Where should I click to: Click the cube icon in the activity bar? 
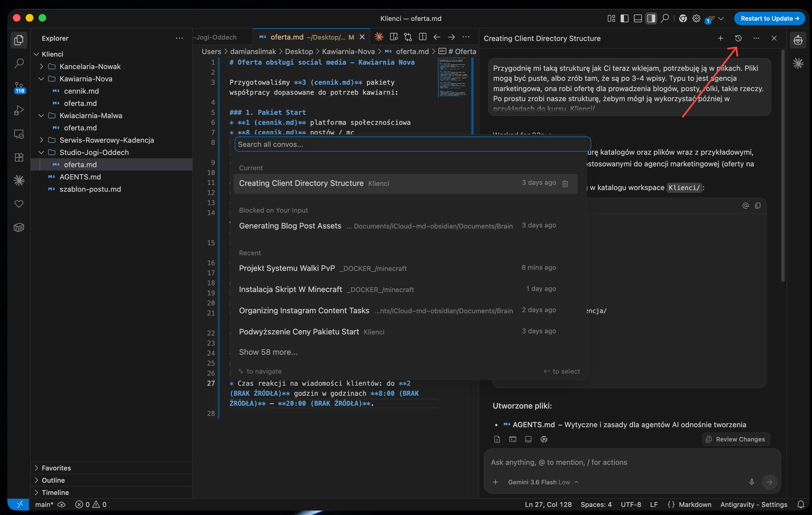click(x=19, y=227)
